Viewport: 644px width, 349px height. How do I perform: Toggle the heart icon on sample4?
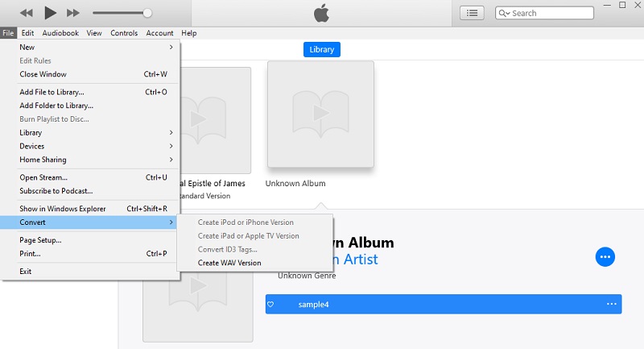(x=271, y=305)
